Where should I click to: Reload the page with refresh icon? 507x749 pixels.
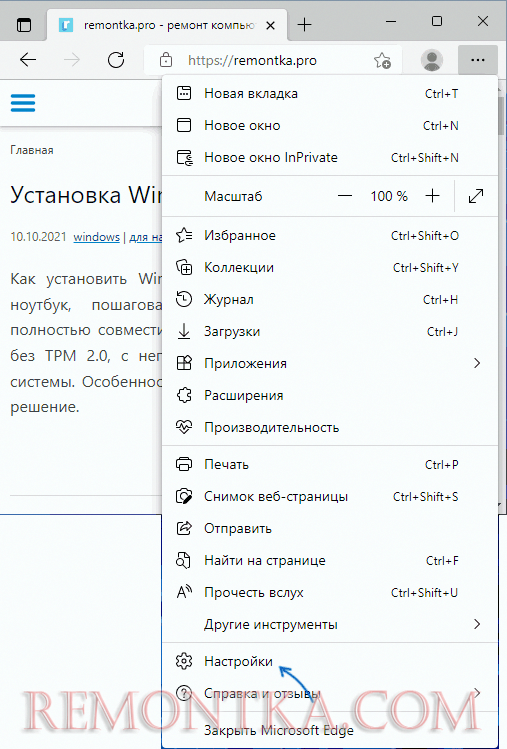point(116,60)
